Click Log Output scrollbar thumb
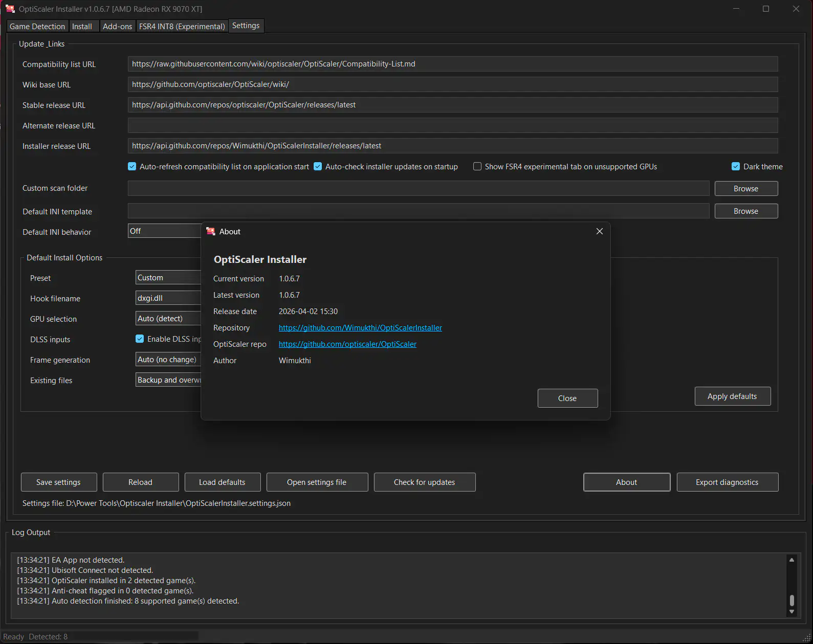Image resolution: width=813 pixels, height=644 pixels. pyautogui.click(x=792, y=599)
